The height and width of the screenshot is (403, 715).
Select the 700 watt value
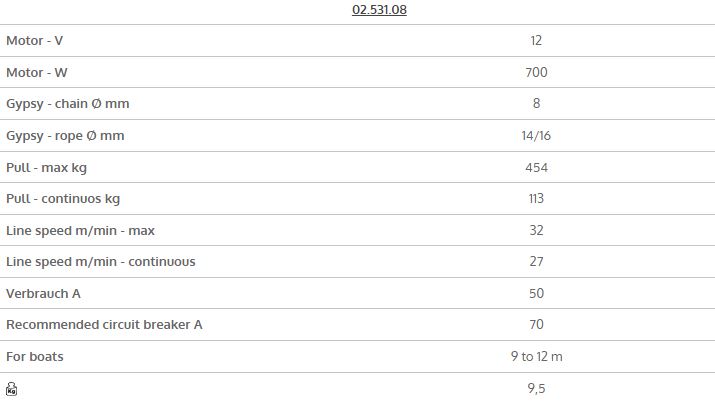click(536, 72)
